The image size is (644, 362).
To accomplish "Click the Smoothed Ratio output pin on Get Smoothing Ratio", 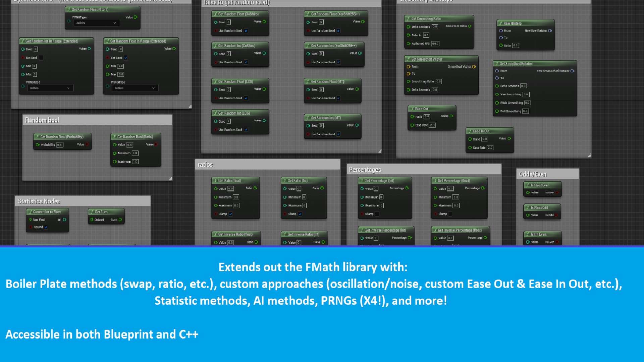I will pyautogui.click(x=470, y=26).
